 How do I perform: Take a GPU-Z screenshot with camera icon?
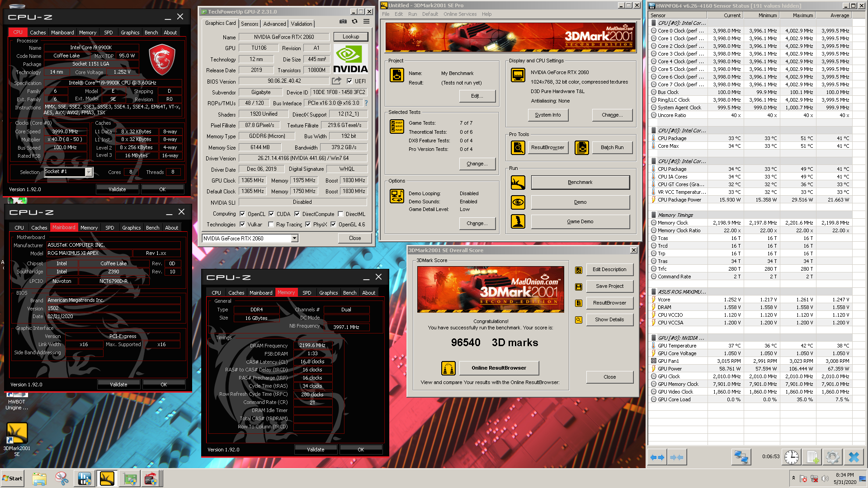coord(343,22)
